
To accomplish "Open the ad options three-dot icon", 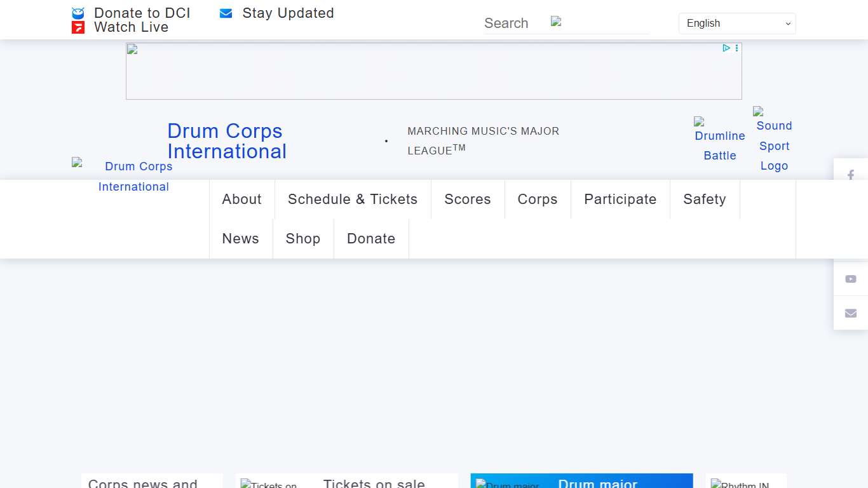I will coord(737,48).
